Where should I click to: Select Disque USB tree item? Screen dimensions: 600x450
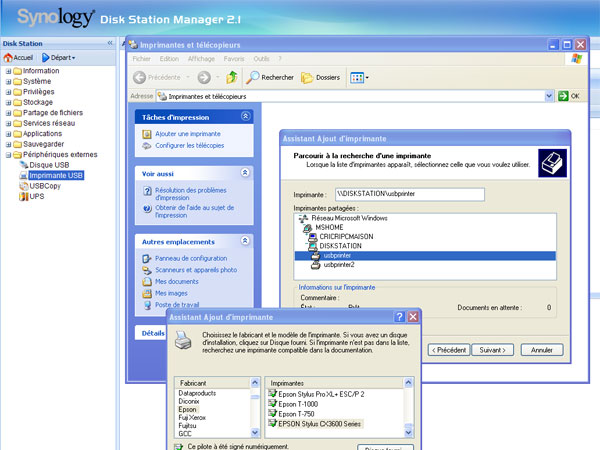click(x=49, y=165)
